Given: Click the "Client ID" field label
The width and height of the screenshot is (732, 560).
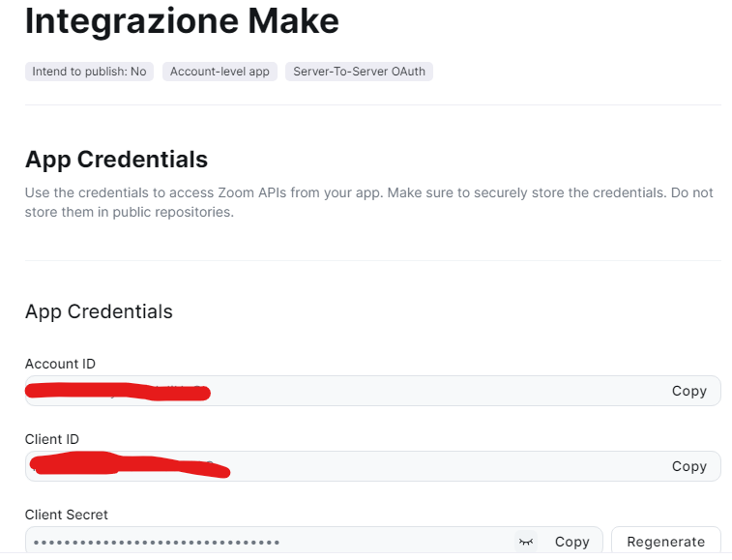Looking at the screenshot, I should tap(52, 439).
